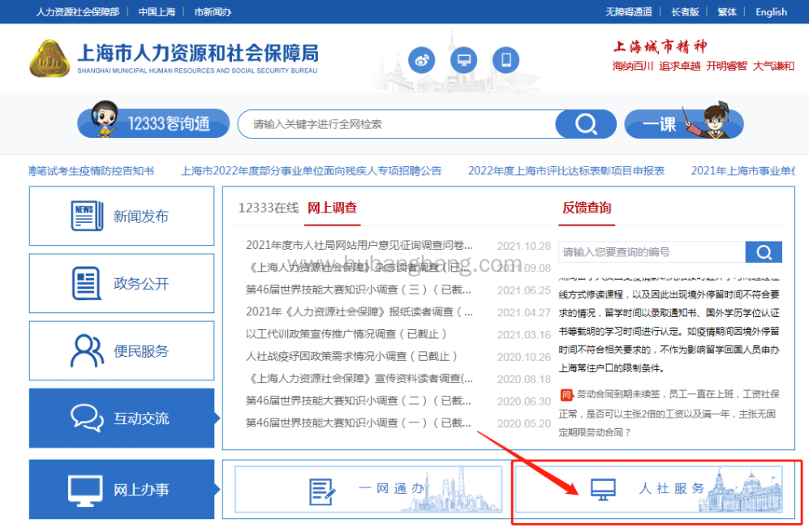Open 政务公开 sidebar item
The image size is (809, 532).
122,284
